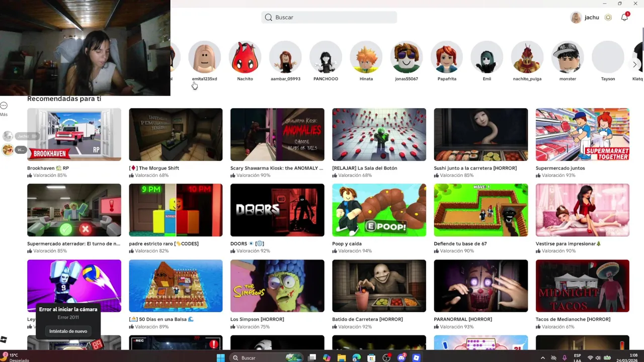The height and width of the screenshot is (362, 644).
Task: Open the 15°C weather widget
Action: 15,357
